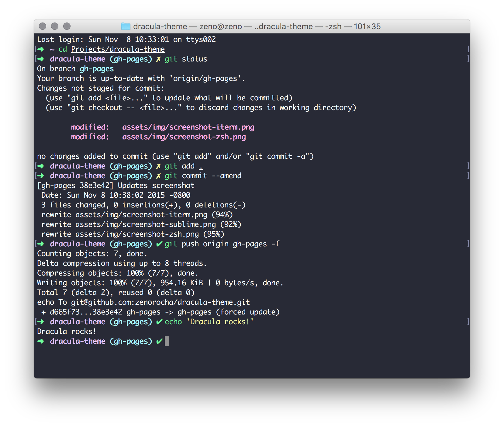Click "rewrite assets/img/screenshot-zsh.png (95%)"

133,234
